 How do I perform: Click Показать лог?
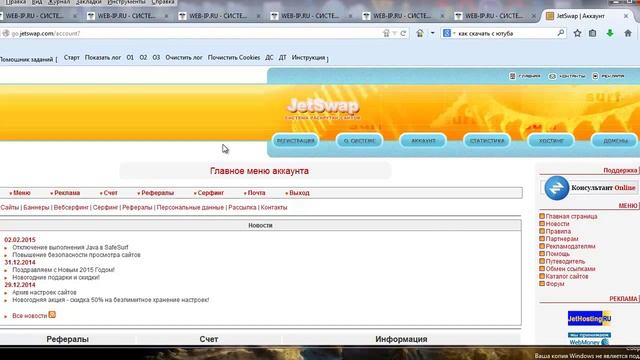[x=103, y=58]
